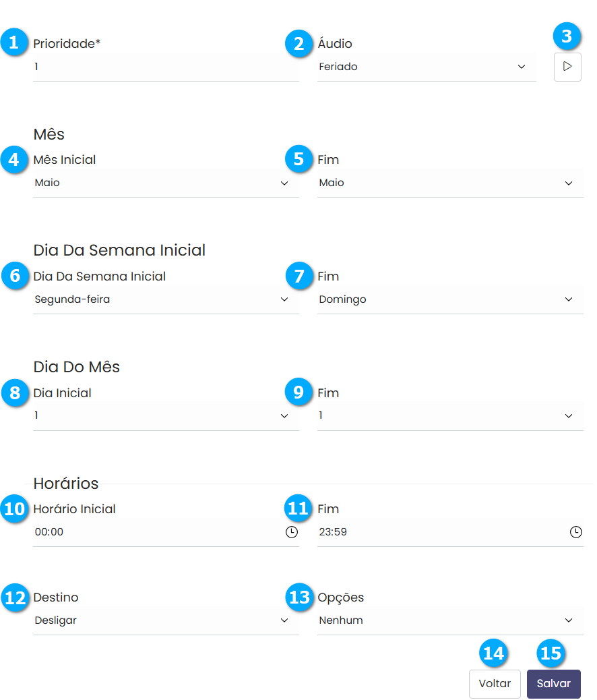Click the 23:59 end time field
Screen dimensions: 597x700
pos(438,532)
